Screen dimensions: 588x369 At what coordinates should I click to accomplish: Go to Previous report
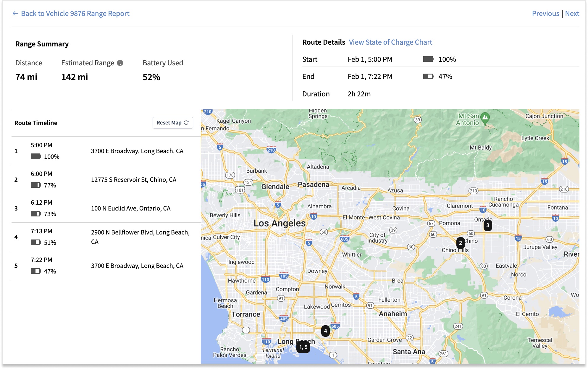click(x=545, y=14)
